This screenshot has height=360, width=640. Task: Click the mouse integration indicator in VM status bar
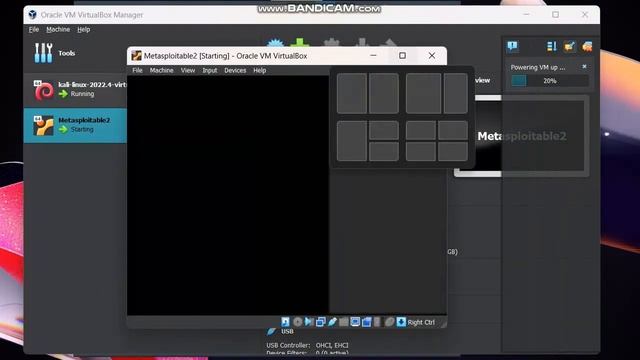coord(390,322)
